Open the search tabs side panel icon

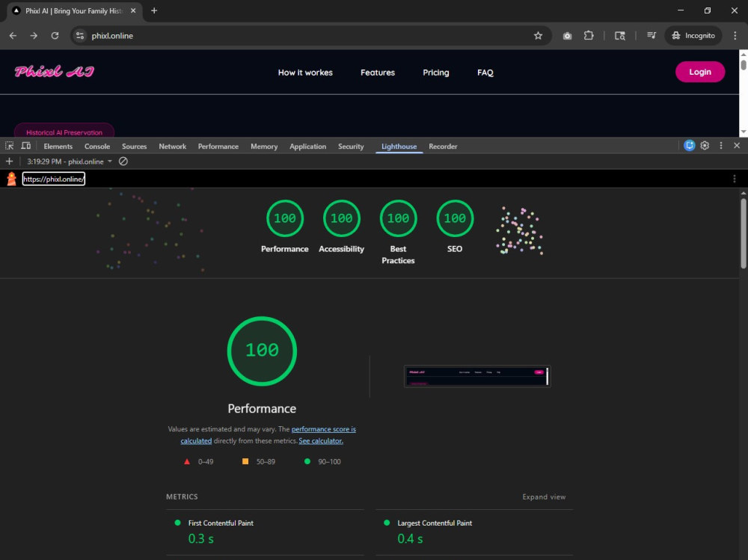click(619, 36)
